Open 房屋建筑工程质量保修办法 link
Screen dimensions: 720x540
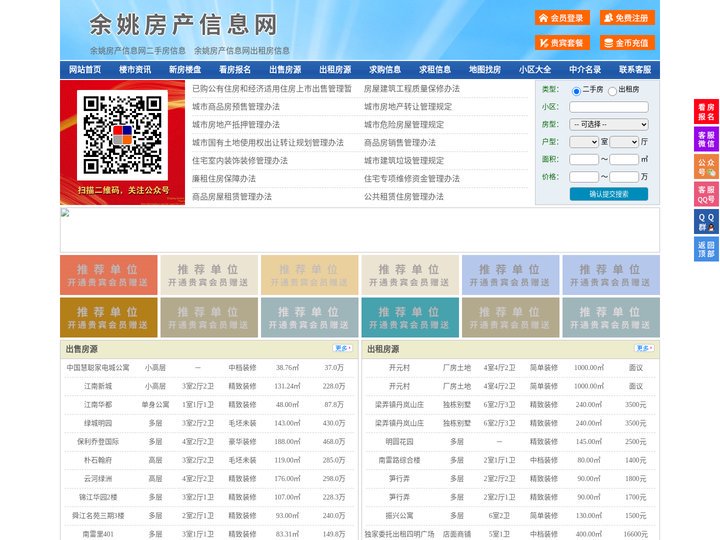click(412, 89)
